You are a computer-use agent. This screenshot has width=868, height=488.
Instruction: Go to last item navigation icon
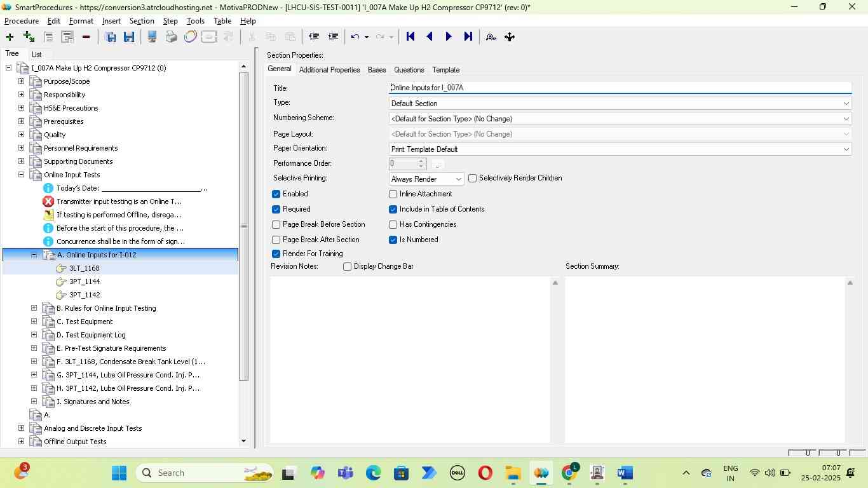click(x=468, y=37)
